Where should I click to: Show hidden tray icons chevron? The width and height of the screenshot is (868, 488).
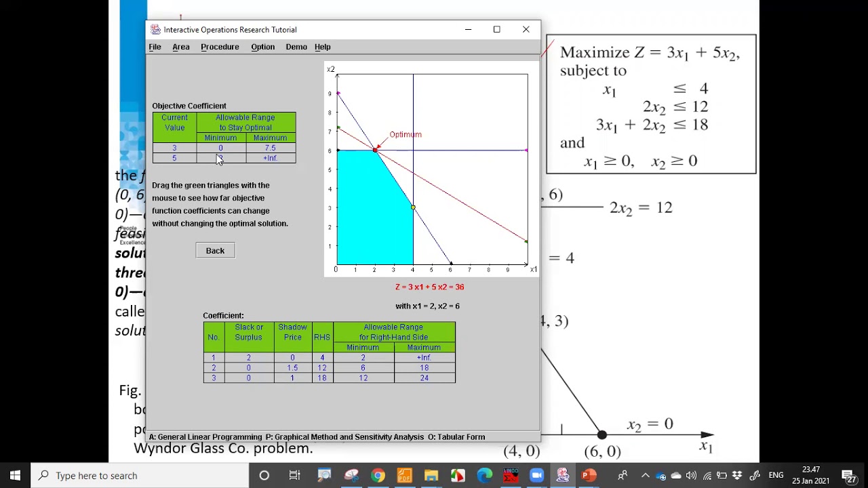click(x=645, y=475)
